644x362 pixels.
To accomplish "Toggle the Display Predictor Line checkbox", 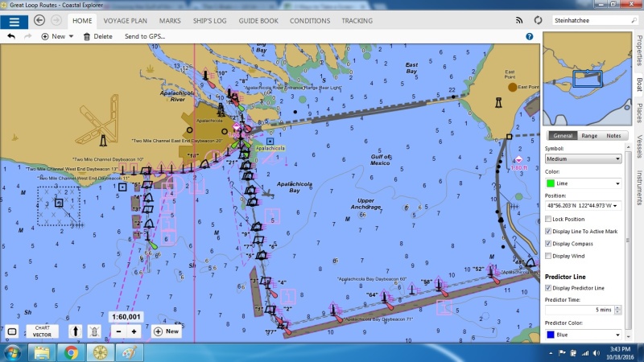I will [x=548, y=288].
